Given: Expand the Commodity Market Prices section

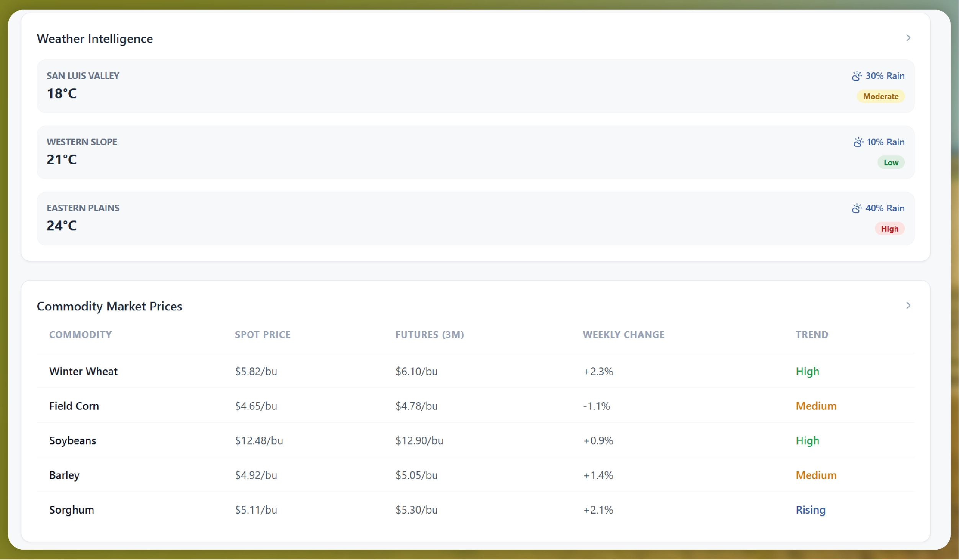Looking at the screenshot, I should point(908,305).
